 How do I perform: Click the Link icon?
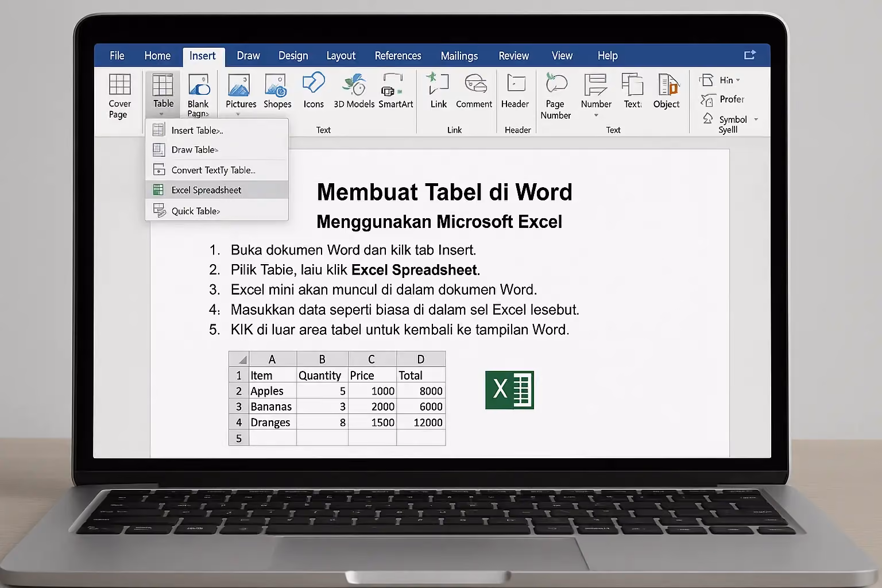tap(438, 84)
